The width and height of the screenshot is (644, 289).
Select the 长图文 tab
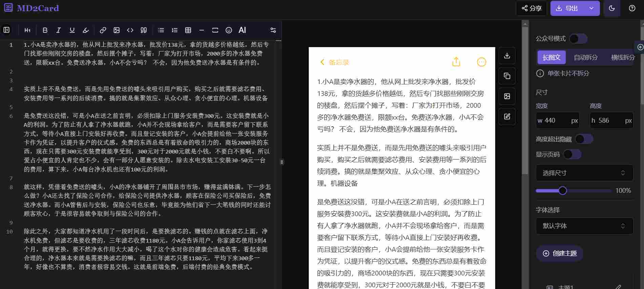click(x=551, y=57)
